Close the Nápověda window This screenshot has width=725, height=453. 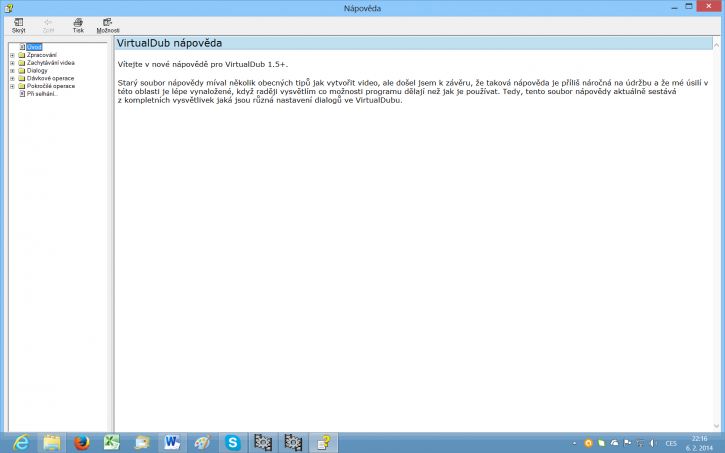pyautogui.click(x=709, y=6)
